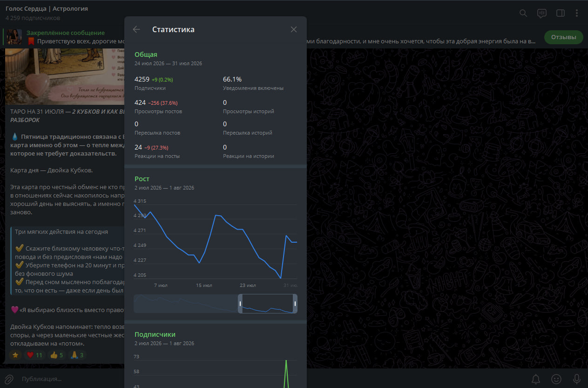Open the emoji picker

coord(556,379)
